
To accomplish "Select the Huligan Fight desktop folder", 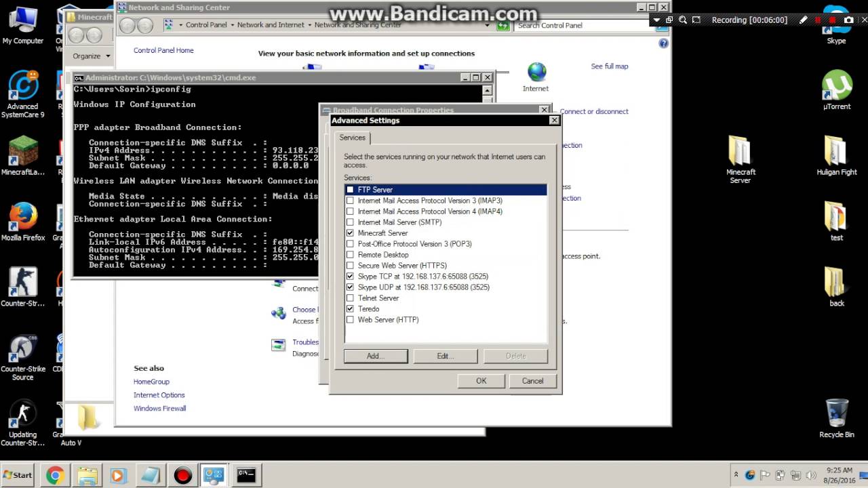I will pyautogui.click(x=836, y=155).
